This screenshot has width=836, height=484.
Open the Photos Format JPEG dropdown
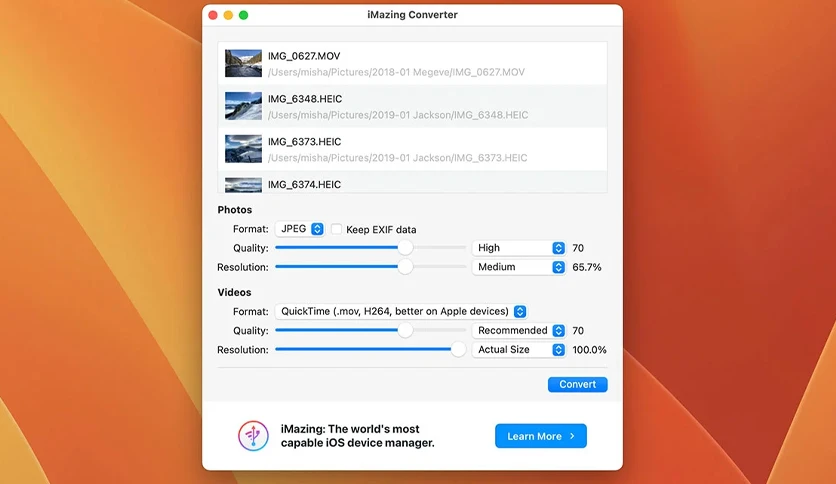[x=300, y=229]
